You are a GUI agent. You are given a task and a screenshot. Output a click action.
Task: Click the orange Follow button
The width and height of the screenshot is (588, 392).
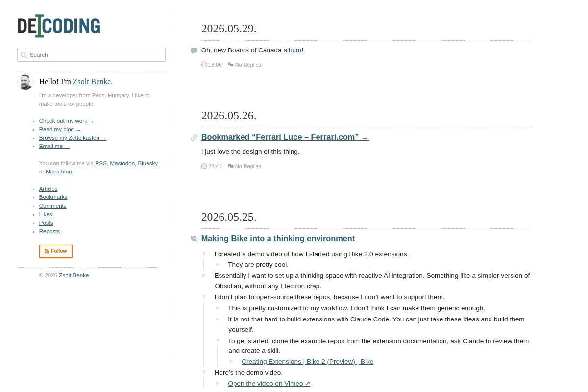click(x=56, y=251)
